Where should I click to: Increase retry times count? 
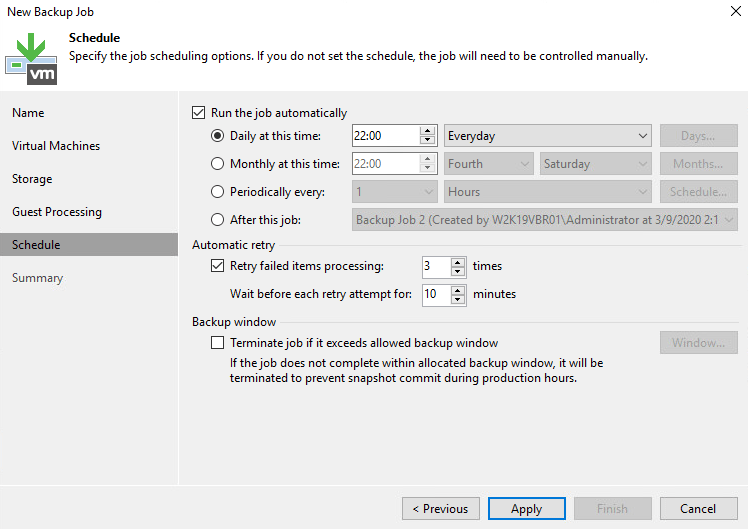[x=457, y=262]
